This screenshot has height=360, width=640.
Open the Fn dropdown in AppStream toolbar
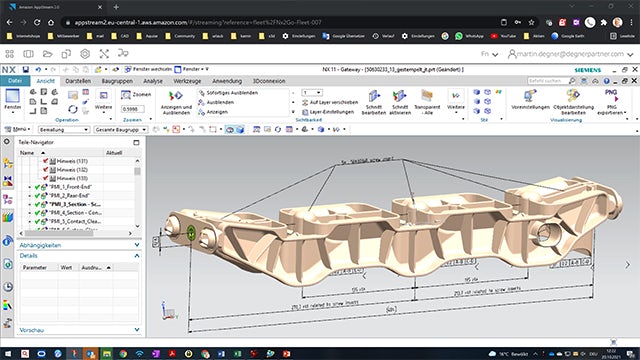489,54
